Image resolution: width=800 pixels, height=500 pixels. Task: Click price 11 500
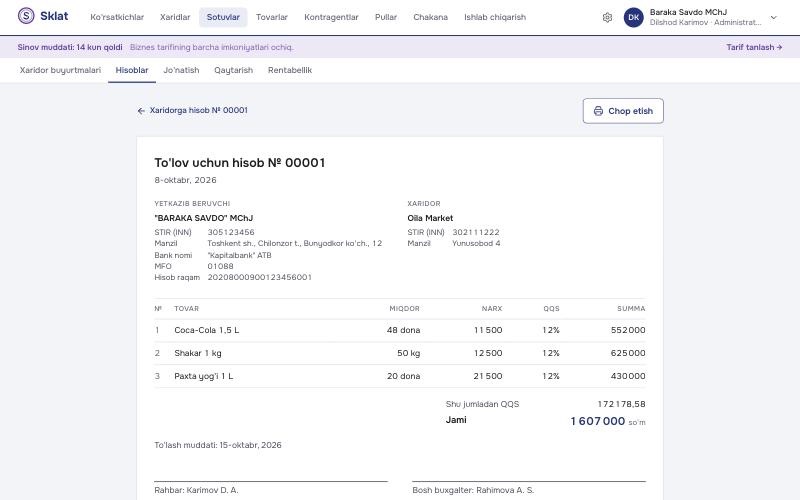click(x=488, y=330)
